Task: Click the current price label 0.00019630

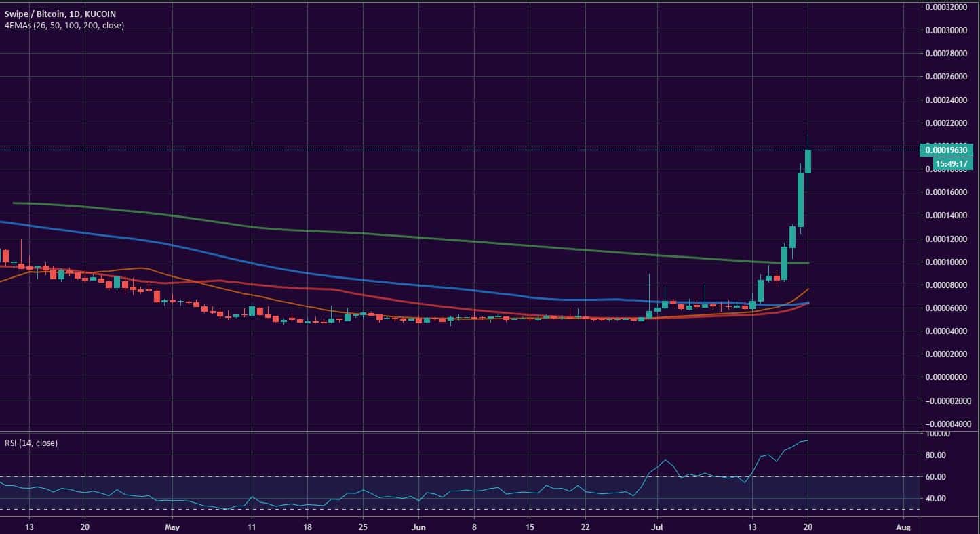Action: 945,150
